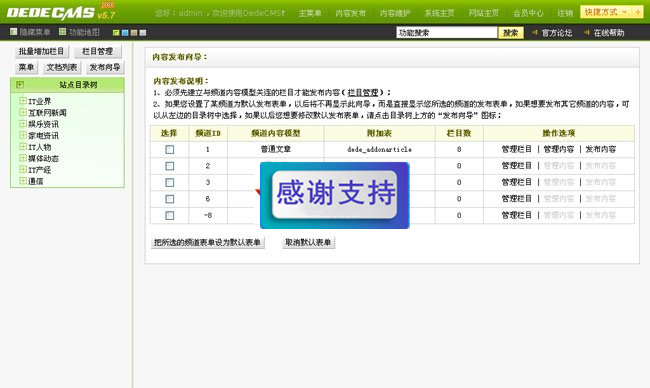Switch to the green skin swatch
This screenshot has width=650, height=388.
pos(116,32)
